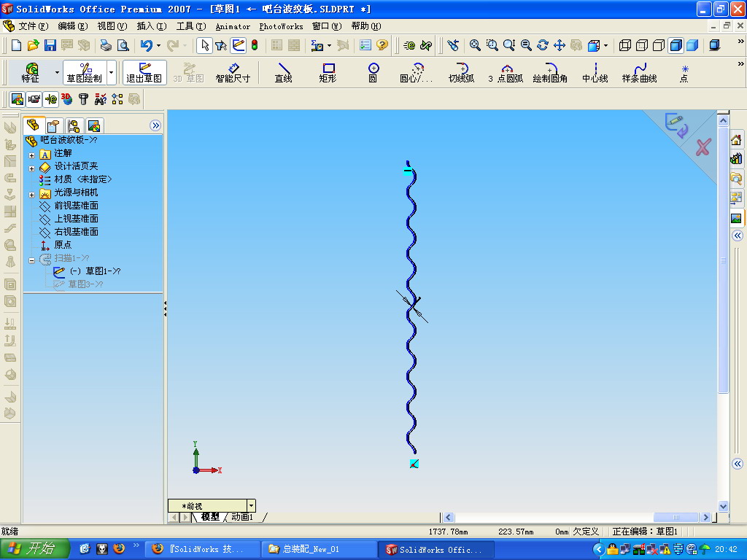Open the Undo history dropdown arrow
The height and width of the screenshot is (560, 747).
coord(158,46)
